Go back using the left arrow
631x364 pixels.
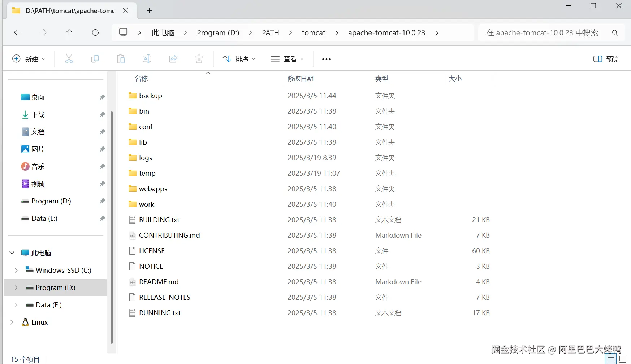point(17,32)
